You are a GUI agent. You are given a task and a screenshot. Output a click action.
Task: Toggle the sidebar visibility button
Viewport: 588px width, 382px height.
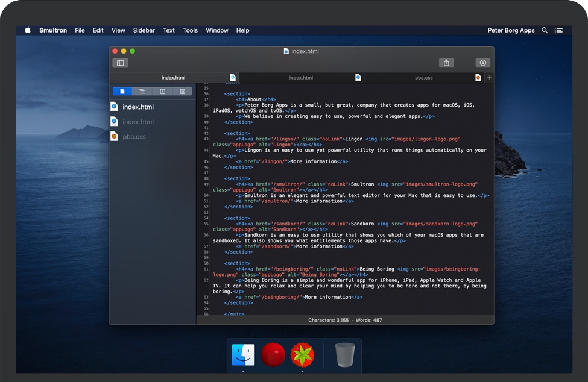pos(120,63)
